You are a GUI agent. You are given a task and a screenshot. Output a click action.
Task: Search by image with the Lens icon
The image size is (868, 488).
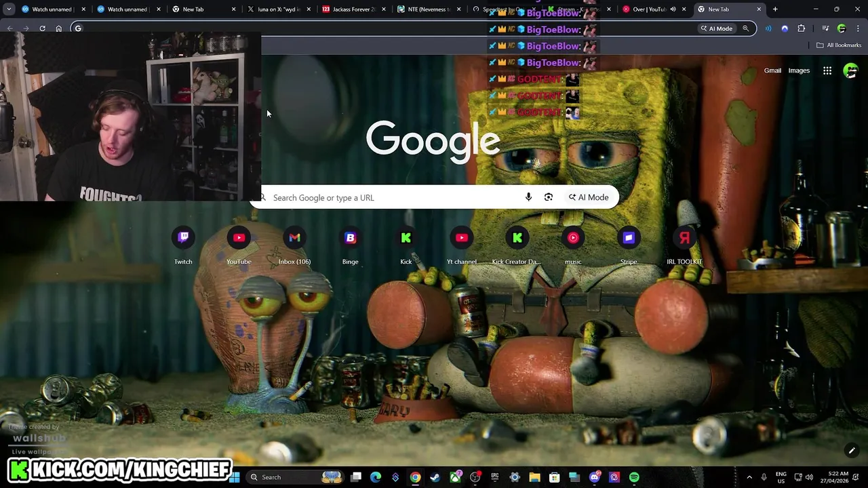[549, 197]
